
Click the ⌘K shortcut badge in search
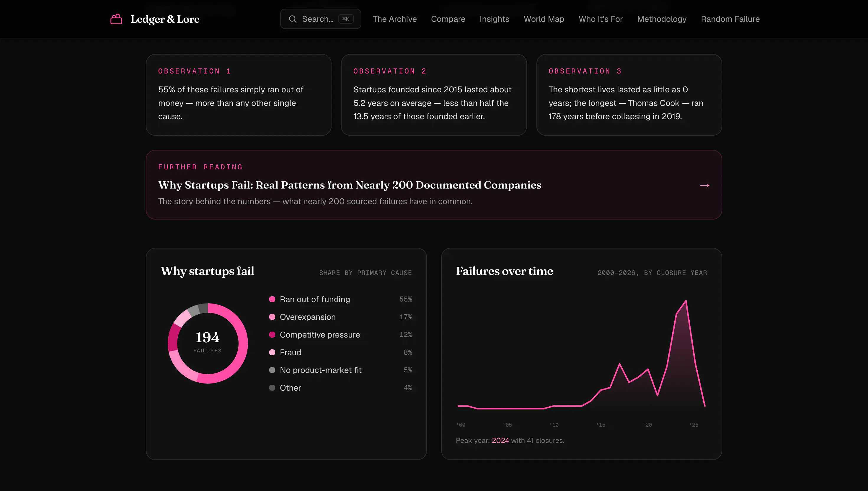[x=346, y=19]
